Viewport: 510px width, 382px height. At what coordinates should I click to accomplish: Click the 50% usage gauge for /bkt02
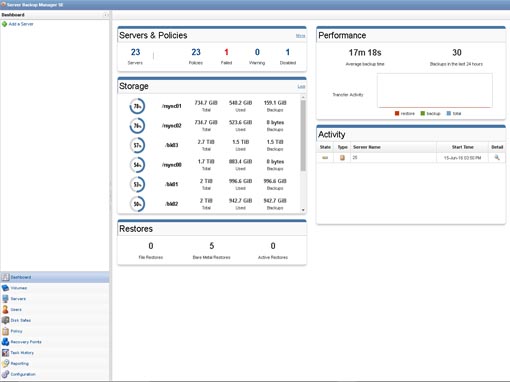click(137, 204)
